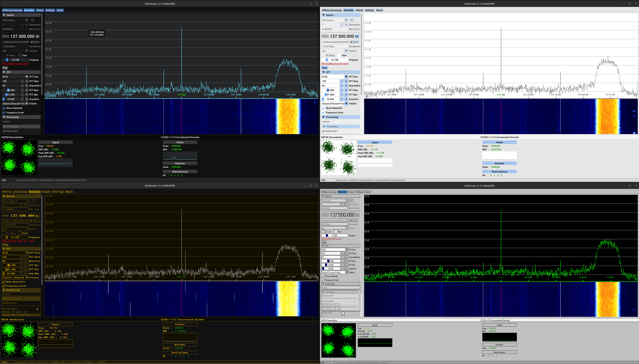
Task: Click the refresh sources icon in gray classic-theme window
Action: [x=351, y=200]
